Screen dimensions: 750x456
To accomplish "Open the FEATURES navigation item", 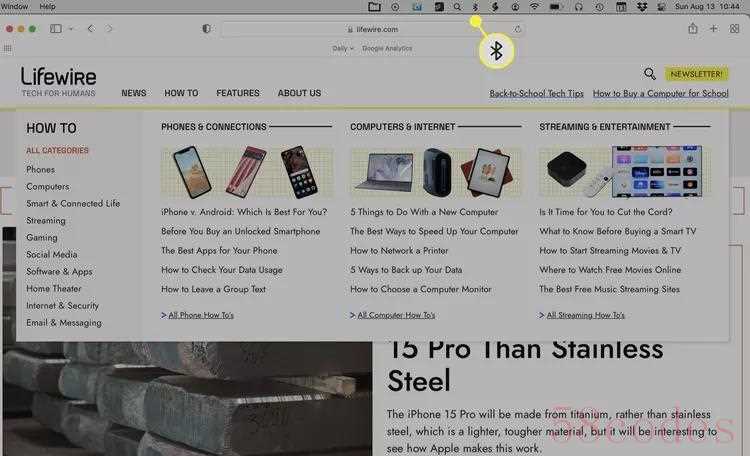I will tap(238, 93).
